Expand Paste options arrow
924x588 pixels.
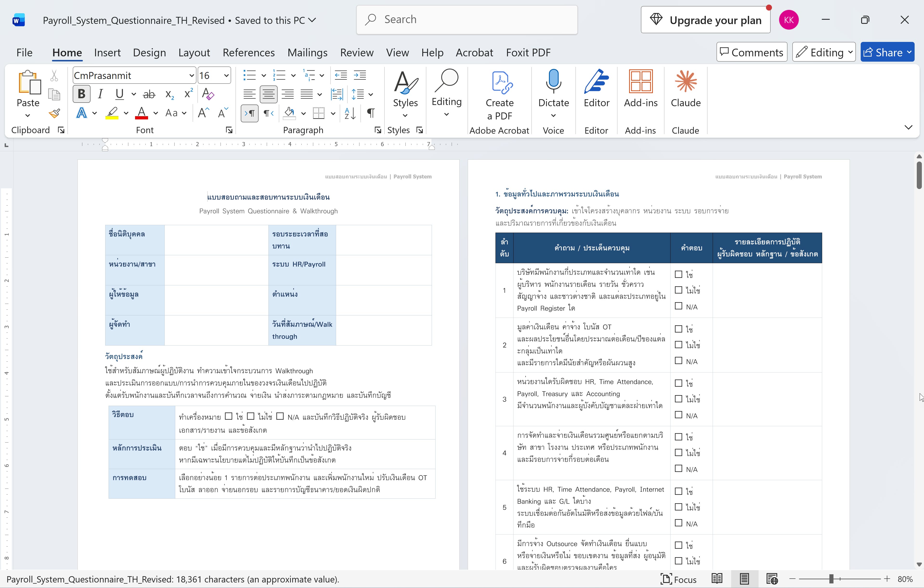coord(28,116)
